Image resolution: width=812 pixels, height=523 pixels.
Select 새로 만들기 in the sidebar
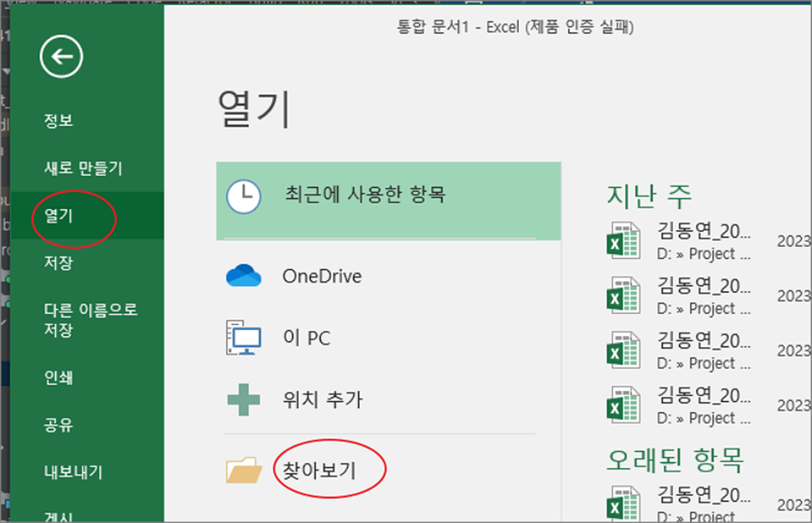[x=82, y=168]
